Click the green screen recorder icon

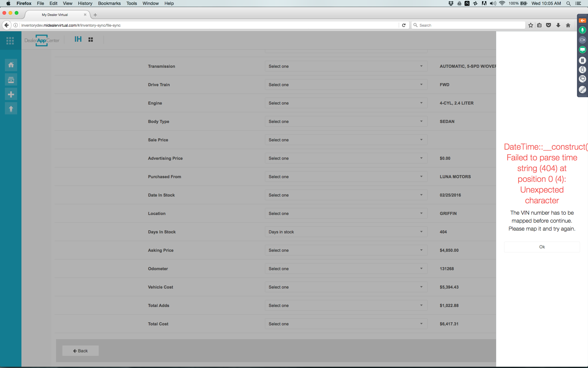click(582, 50)
